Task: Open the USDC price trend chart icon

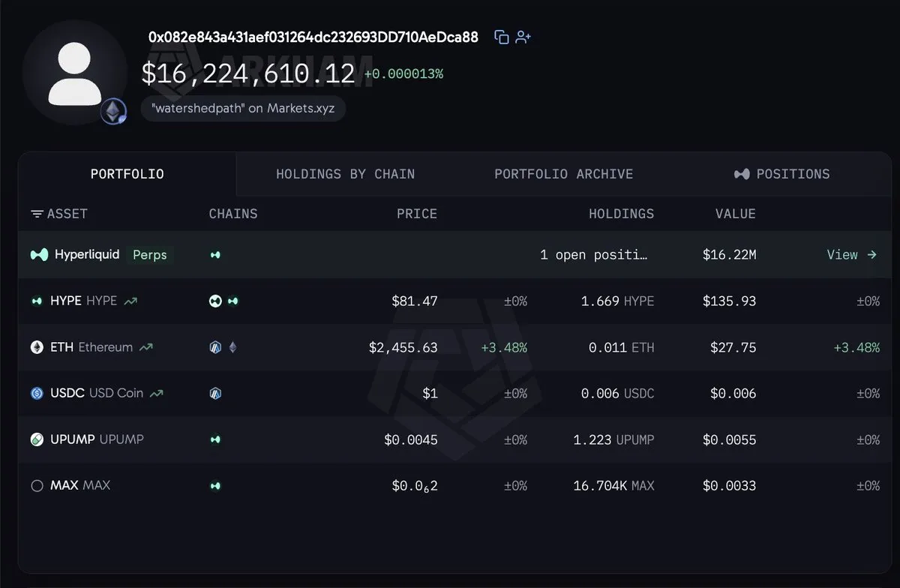Action: point(157,393)
